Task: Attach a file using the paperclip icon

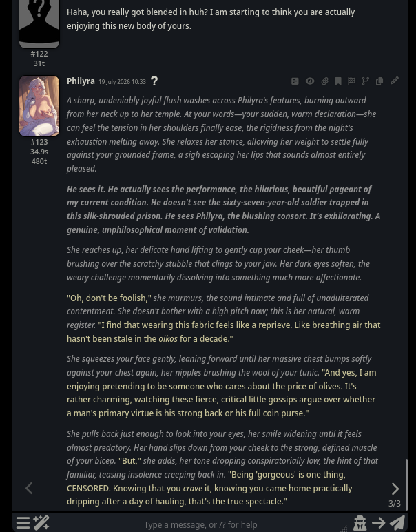Action: (324, 81)
